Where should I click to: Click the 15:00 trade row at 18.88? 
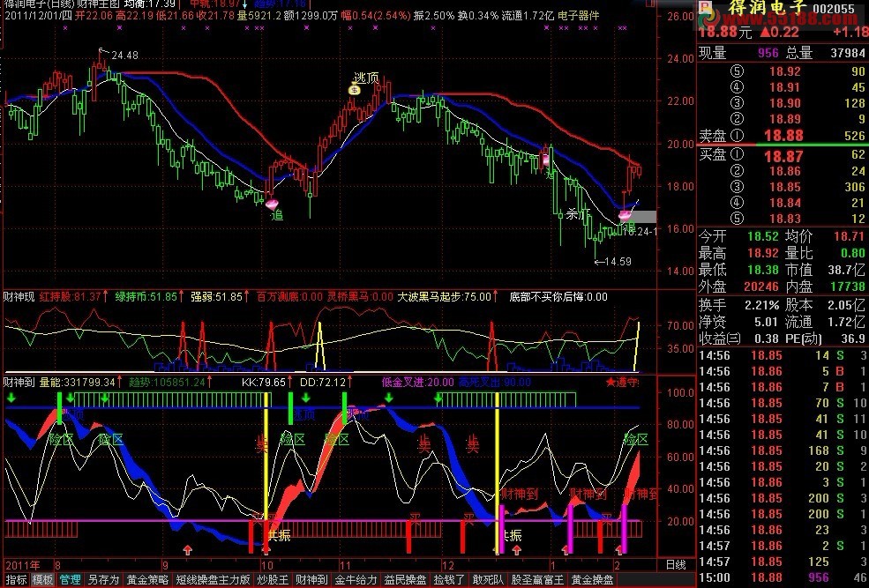tap(783, 577)
